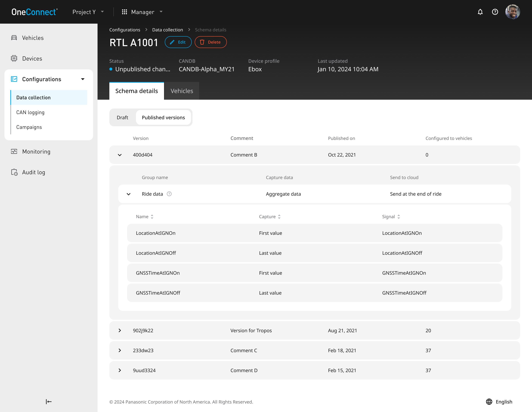
Task: Open user profile avatar
Action: coord(513,12)
